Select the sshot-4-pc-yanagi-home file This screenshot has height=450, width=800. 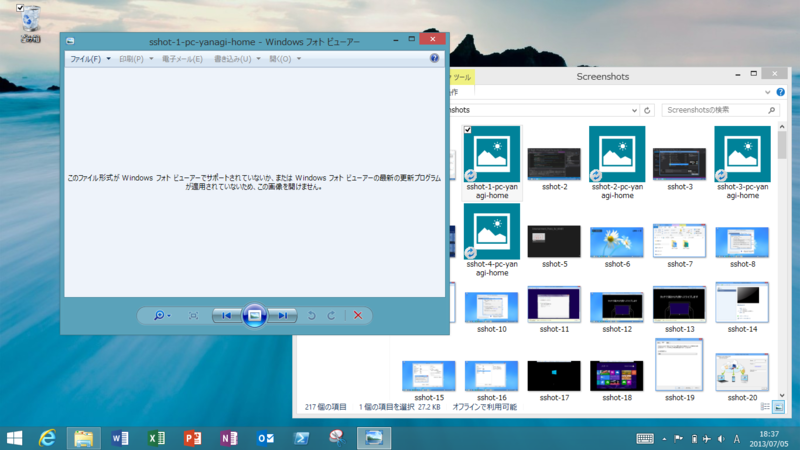491,240
